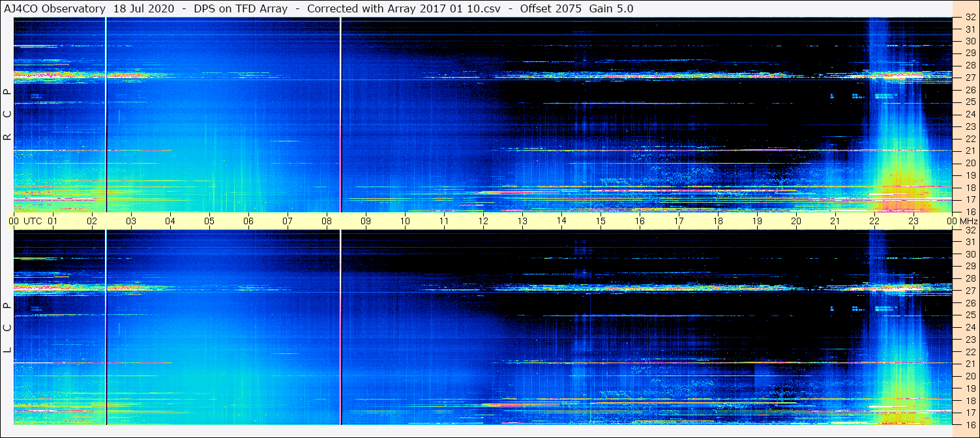Click the 12 hour mark on UTC axis
The height and width of the screenshot is (438, 980).
pos(483,221)
